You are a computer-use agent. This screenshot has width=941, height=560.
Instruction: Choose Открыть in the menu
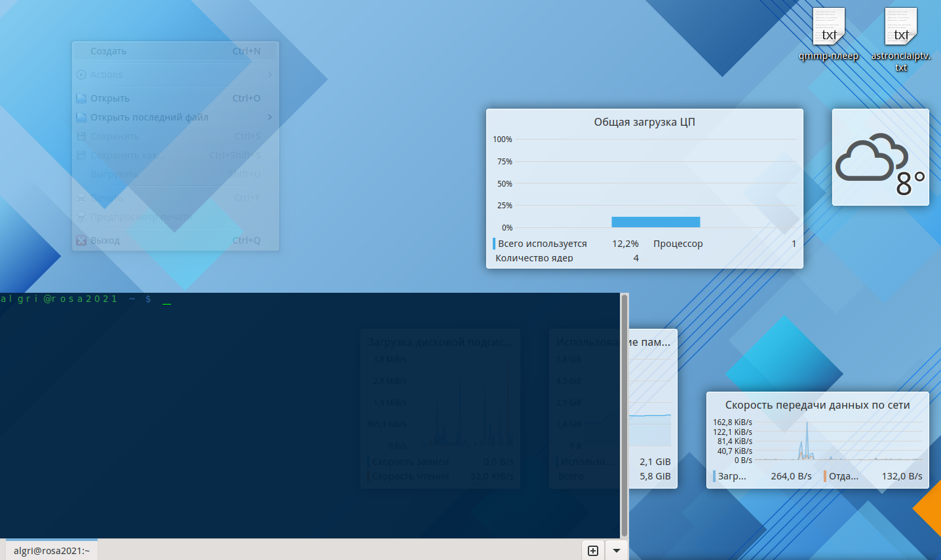(175, 98)
